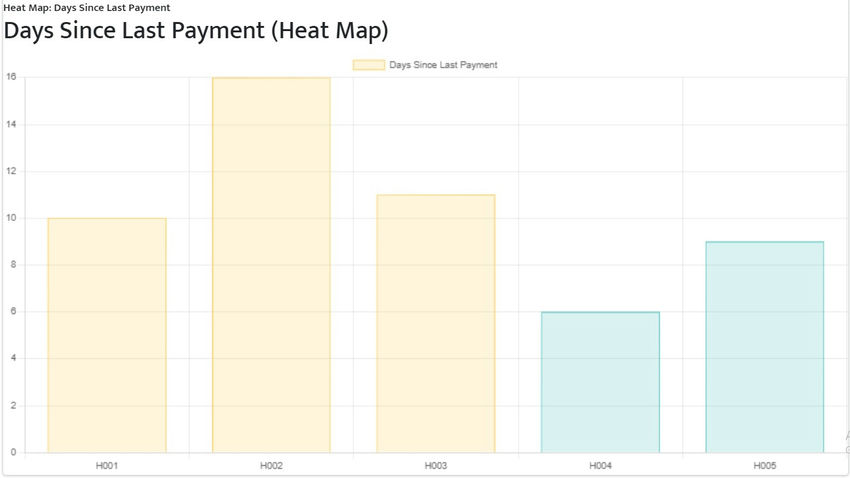This screenshot has width=850, height=478.
Task: Click the y-axis value 12
Action: (11, 171)
